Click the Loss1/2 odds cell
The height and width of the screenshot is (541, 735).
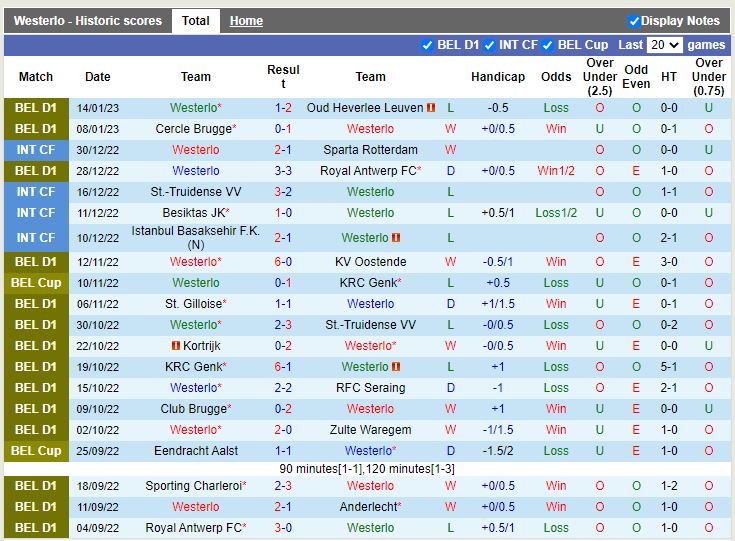click(x=556, y=213)
